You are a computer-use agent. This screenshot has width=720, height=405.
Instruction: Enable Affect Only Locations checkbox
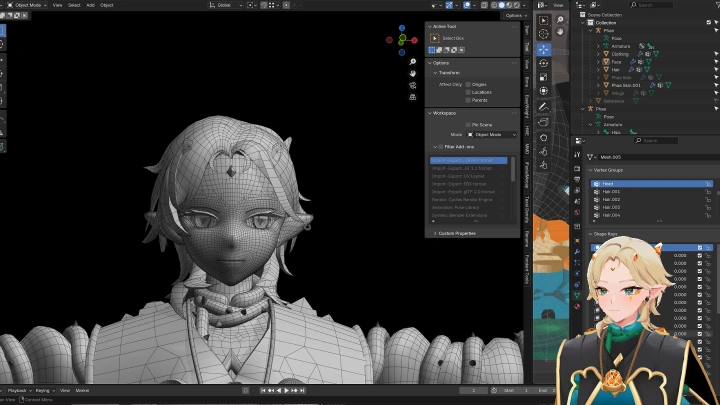468,92
